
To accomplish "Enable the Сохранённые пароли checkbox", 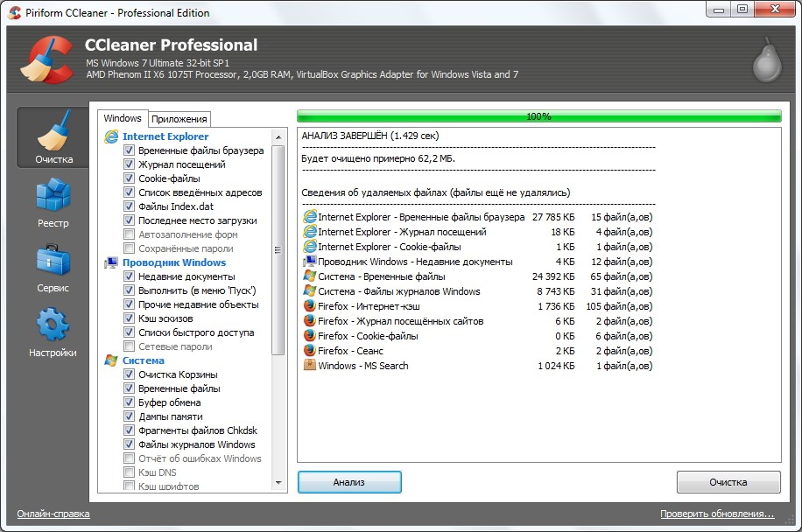I will click(x=130, y=248).
